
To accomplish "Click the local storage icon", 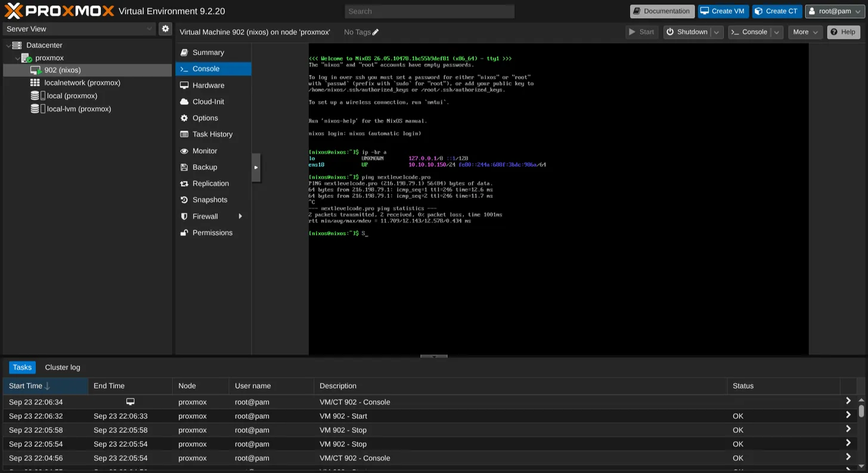I will (x=35, y=96).
